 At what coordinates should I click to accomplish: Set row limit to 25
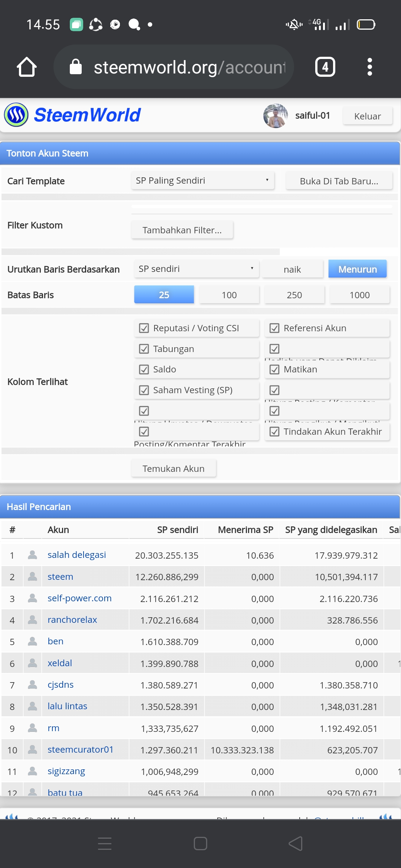[x=164, y=295]
